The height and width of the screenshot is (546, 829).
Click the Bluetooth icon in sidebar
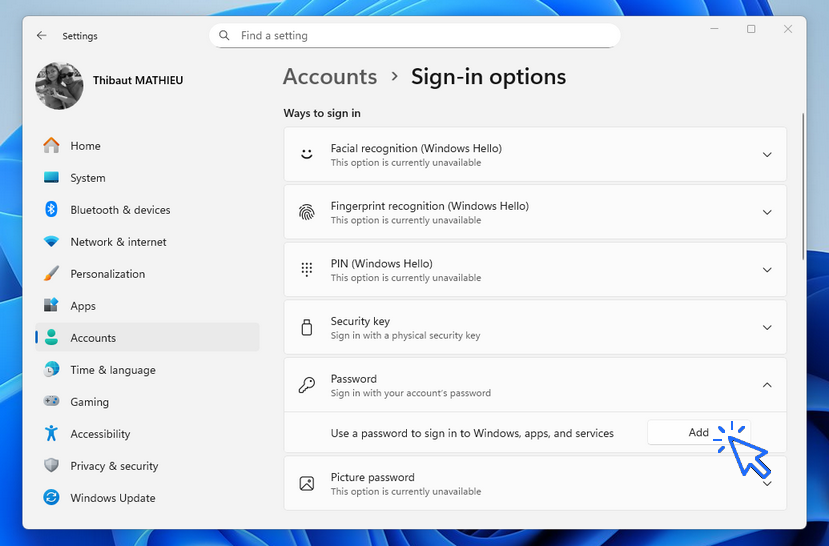tap(51, 209)
